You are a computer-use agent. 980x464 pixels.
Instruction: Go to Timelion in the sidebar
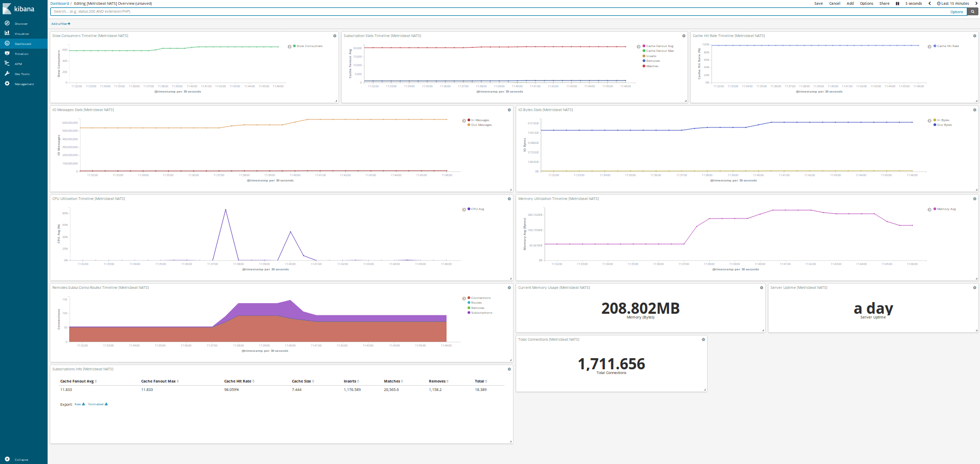pos(21,54)
